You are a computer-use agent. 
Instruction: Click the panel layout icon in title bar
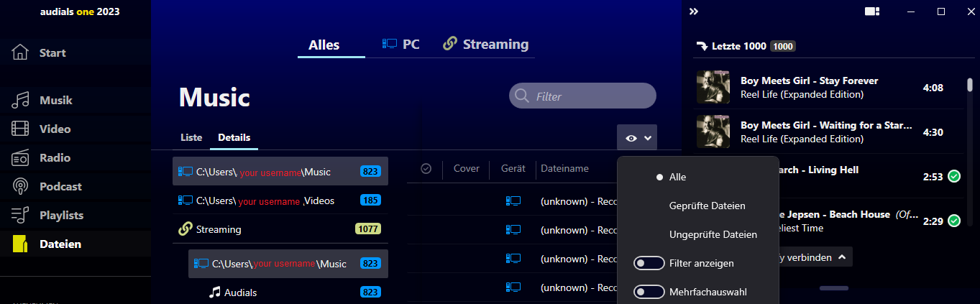click(x=872, y=11)
